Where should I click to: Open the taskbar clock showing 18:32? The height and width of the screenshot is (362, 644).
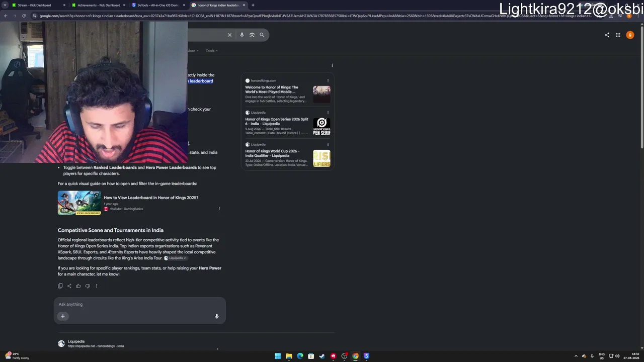tap(631, 356)
